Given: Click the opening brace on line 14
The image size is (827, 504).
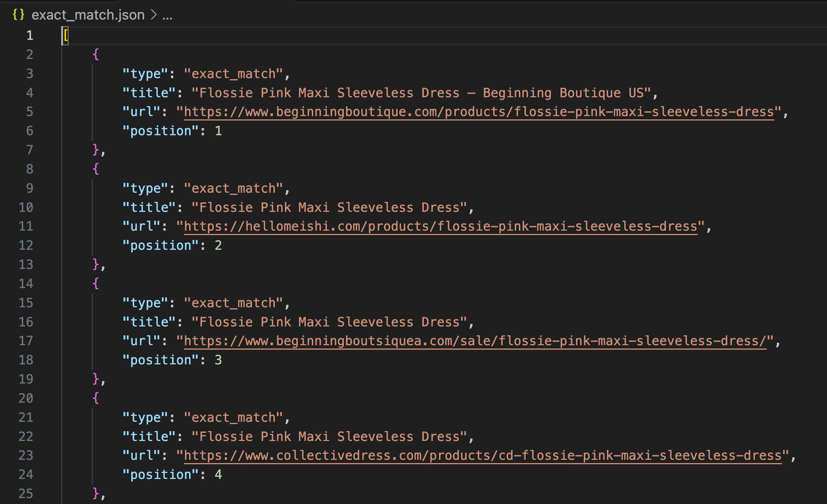Looking at the screenshot, I should click(x=96, y=284).
